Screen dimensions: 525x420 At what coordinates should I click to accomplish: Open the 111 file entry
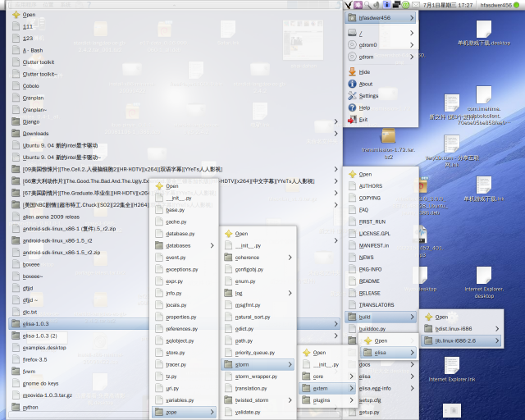pyautogui.click(x=28, y=26)
